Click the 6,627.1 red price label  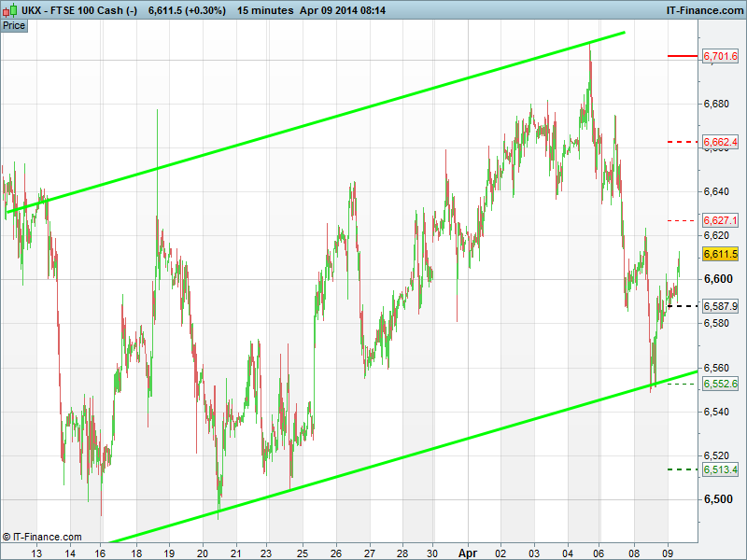click(x=720, y=220)
